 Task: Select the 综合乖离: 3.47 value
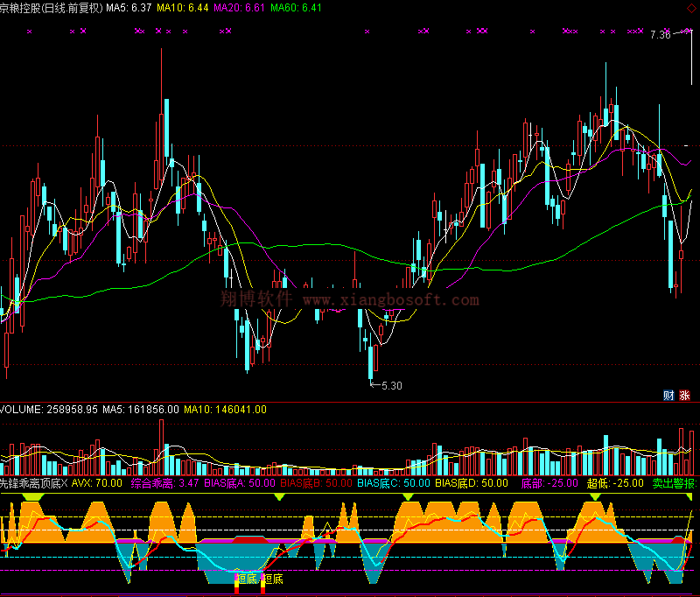pos(164,483)
